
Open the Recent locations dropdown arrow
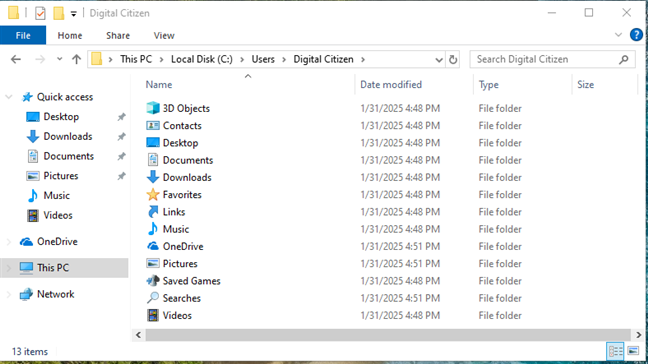click(x=60, y=59)
